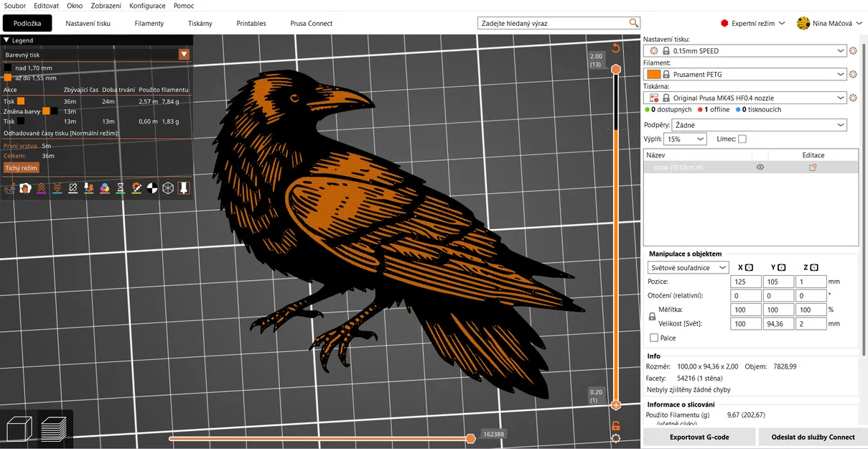Viewport: 868px width, 449px height.
Task: Switch to sliced layers preview icon
Action: click(x=55, y=429)
